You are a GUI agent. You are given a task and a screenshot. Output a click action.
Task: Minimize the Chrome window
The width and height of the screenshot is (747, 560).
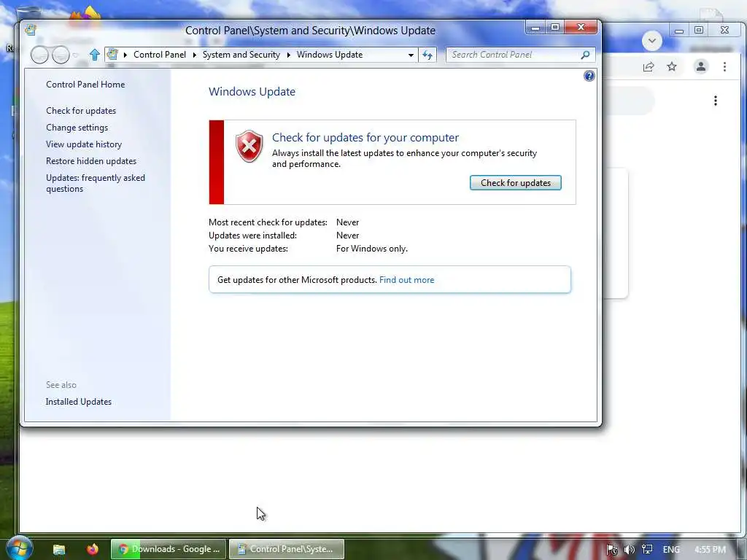679,31
